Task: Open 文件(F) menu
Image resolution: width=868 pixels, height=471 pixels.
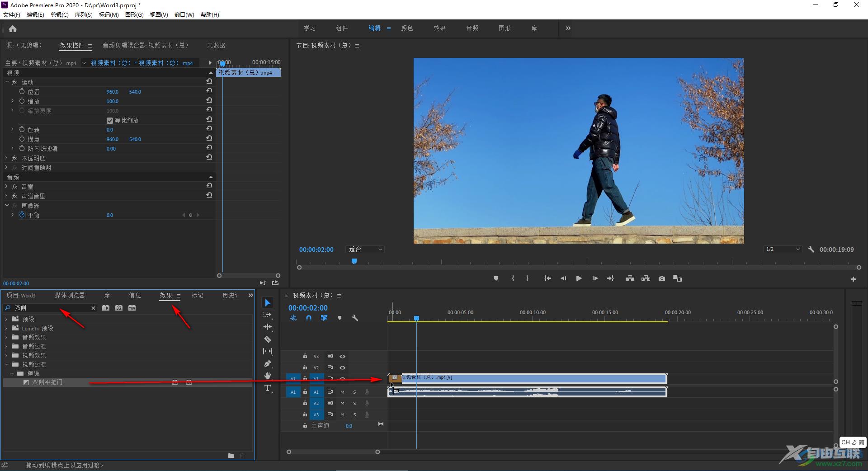Action: [12, 15]
